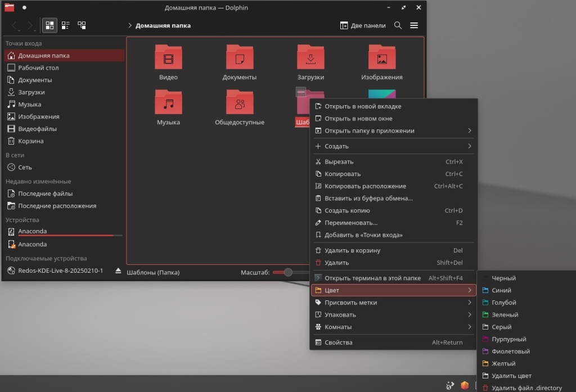Image resolution: width=576 pixels, height=392 pixels.
Task: Open the Загрузки folder icon
Action: pyautogui.click(x=310, y=58)
